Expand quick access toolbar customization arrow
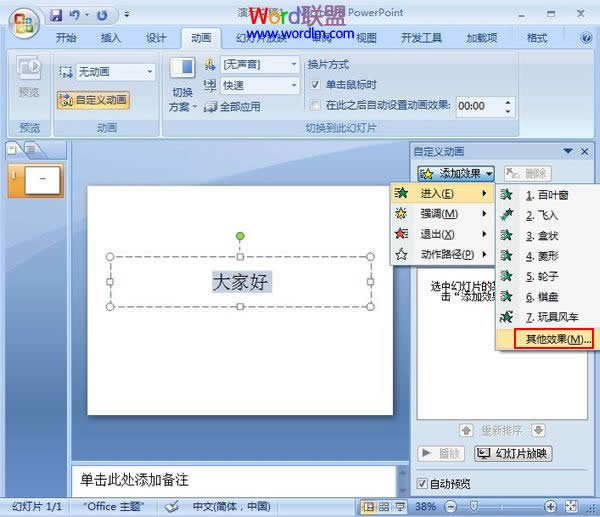This screenshot has width=600, height=517. (127, 15)
